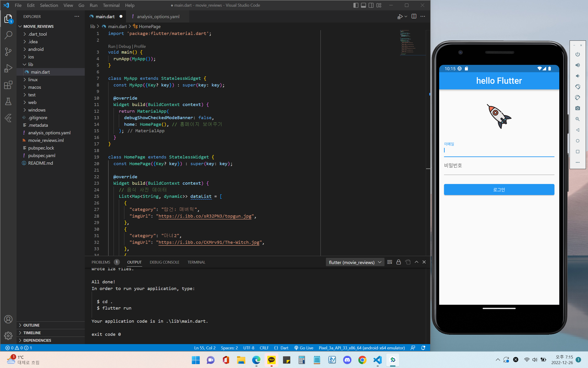Expand the windows folder
The image size is (588, 368).
pos(37,110)
